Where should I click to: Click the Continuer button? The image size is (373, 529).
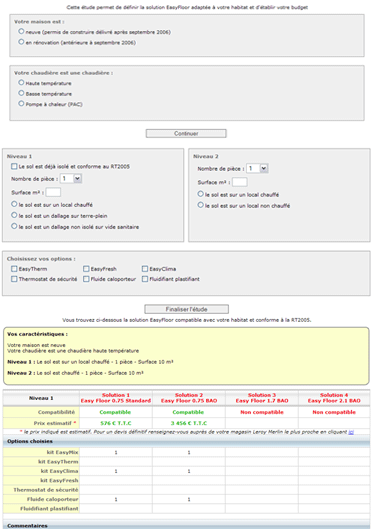point(186,134)
